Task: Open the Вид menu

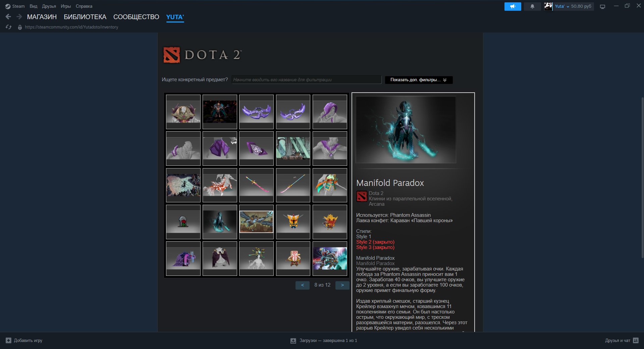Action: (34, 6)
